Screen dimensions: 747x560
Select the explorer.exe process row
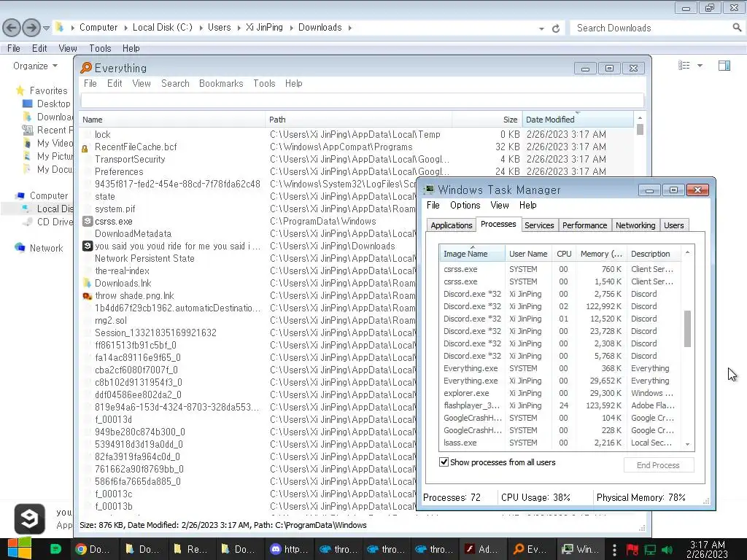pyautogui.click(x=560, y=393)
